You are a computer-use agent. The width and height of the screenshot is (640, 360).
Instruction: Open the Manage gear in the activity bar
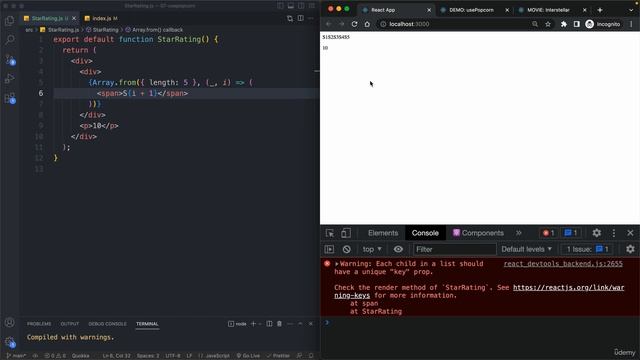pyautogui.click(x=10, y=342)
